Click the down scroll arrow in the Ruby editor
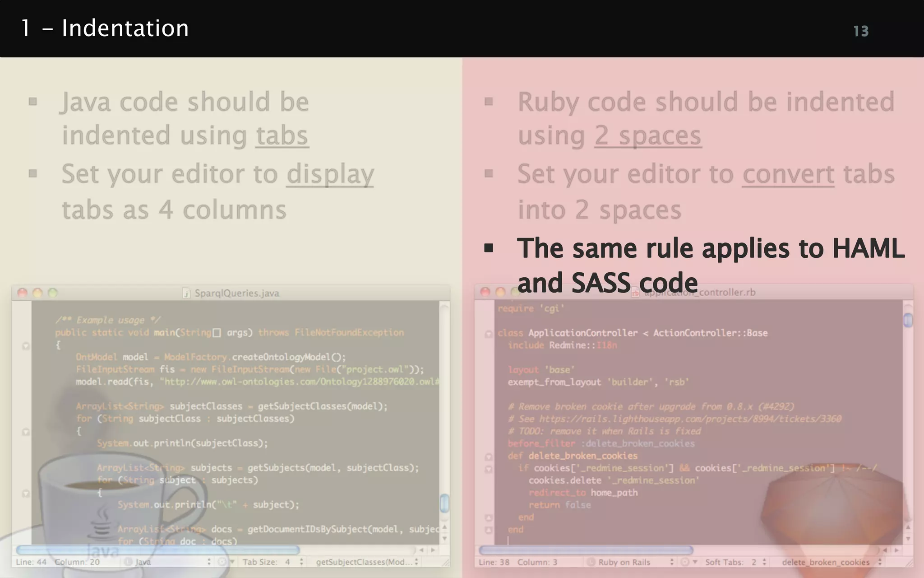The width and height of the screenshot is (924, 578). (908, 538)
